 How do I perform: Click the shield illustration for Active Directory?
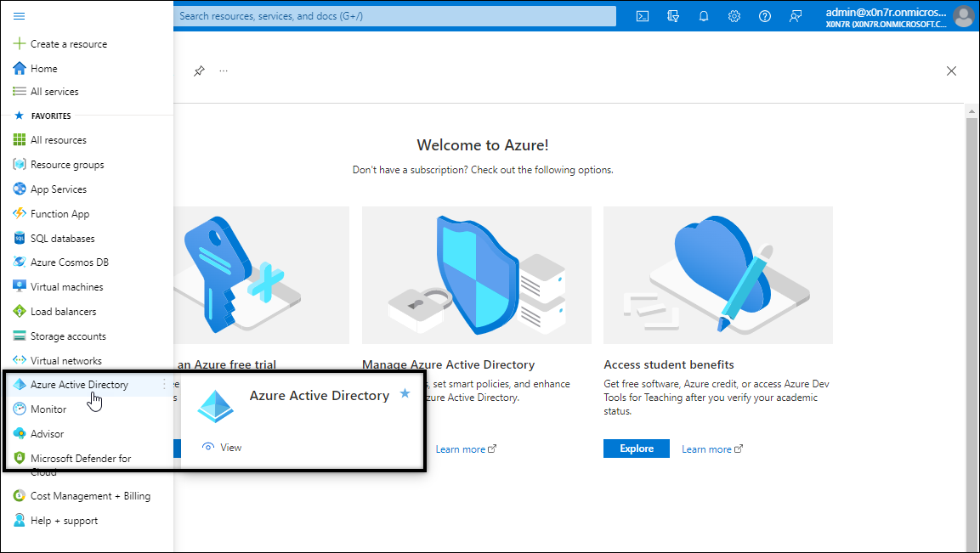click(476, 275)
